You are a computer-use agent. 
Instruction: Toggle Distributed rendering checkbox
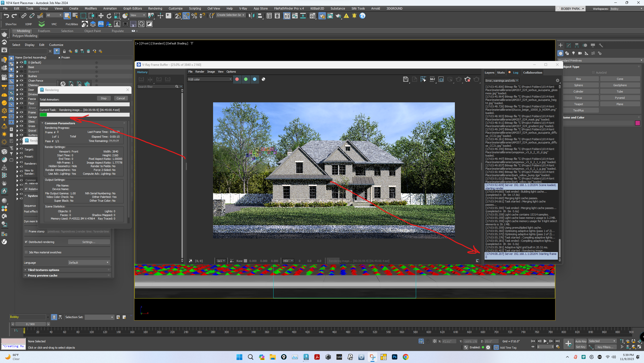coord(26,242)
